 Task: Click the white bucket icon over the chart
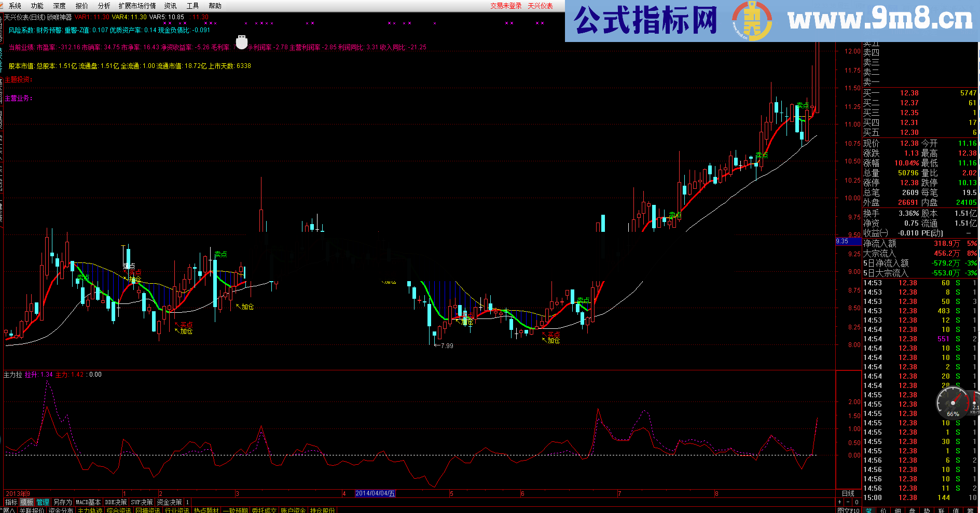pos(242,42)
